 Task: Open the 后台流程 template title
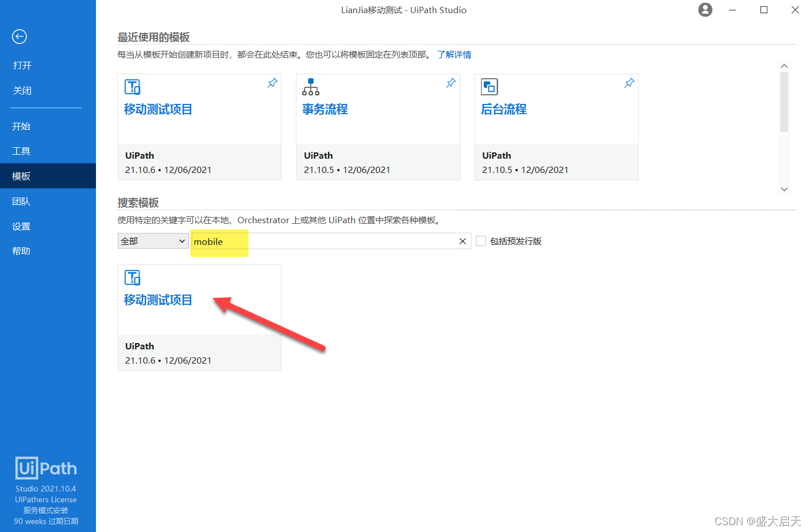point(504,109)
